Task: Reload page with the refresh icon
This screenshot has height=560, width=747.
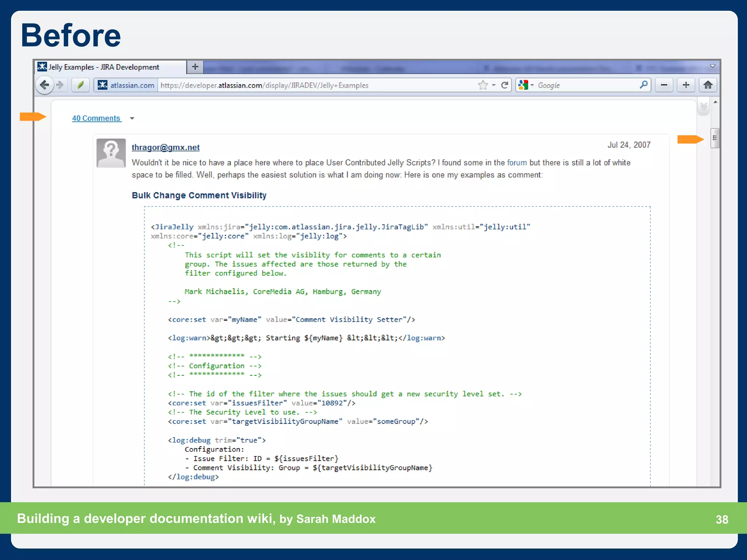Action: [505, 85]
